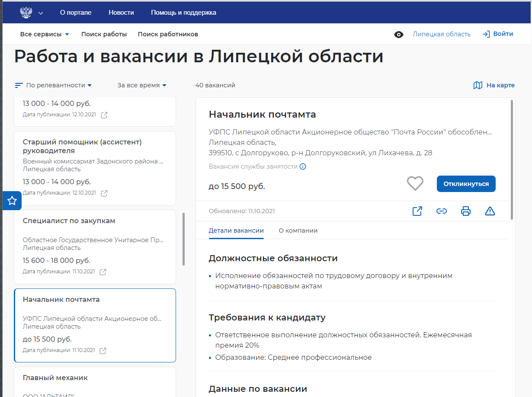
Task: Click the vacancy list scrollbar thumb
Action: 184,239
